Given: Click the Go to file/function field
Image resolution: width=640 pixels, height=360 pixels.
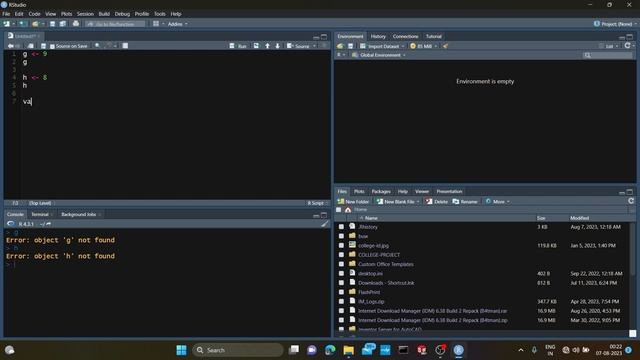Looking at the screenshot, I should coord(115,24).
